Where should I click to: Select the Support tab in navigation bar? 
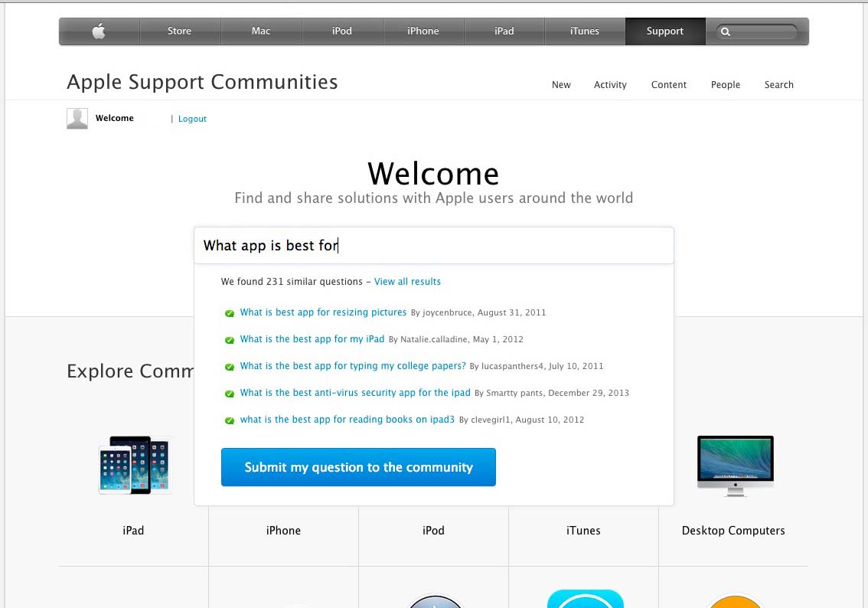coord(665,31)
